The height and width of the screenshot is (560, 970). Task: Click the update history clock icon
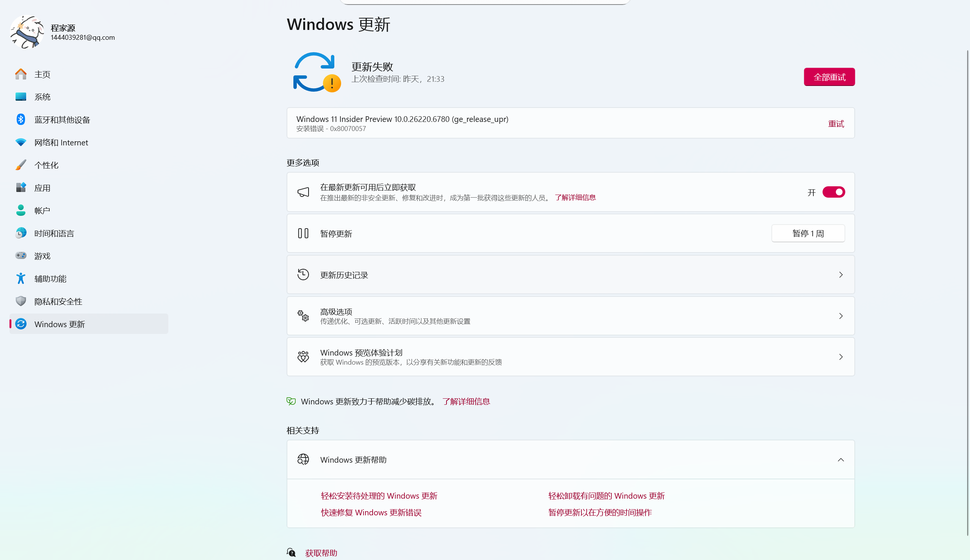click(303, 275)
